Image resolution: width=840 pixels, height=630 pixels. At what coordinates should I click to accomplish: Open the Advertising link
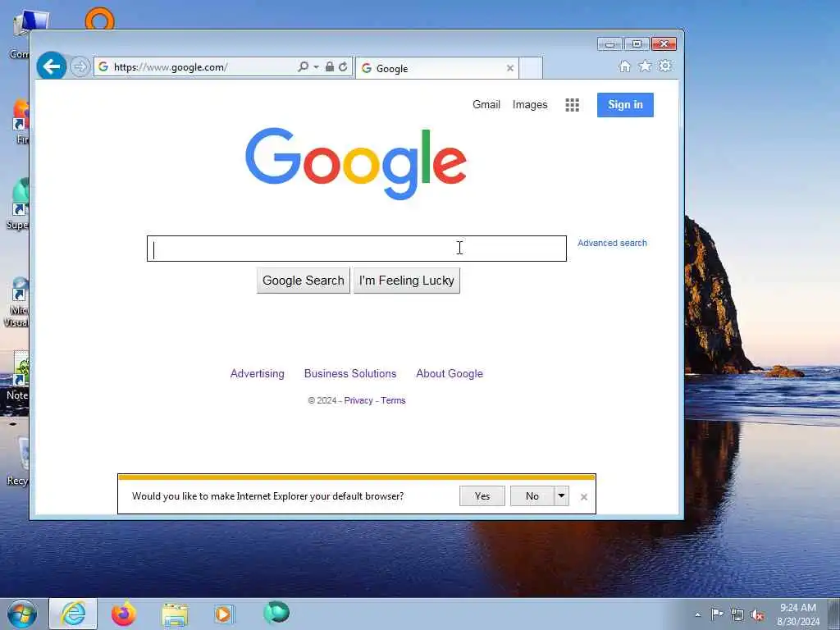point(257,373)
